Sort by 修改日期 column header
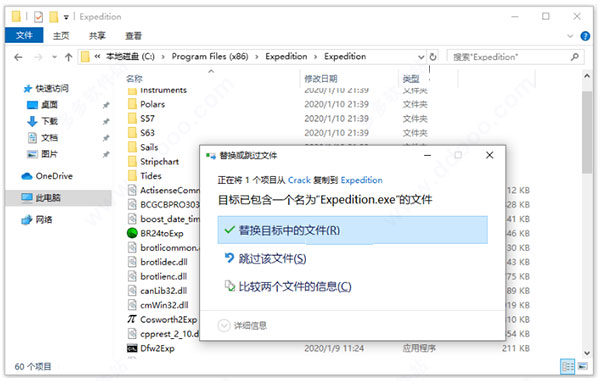This screenshot has height=381, width=600. (321, 79)
